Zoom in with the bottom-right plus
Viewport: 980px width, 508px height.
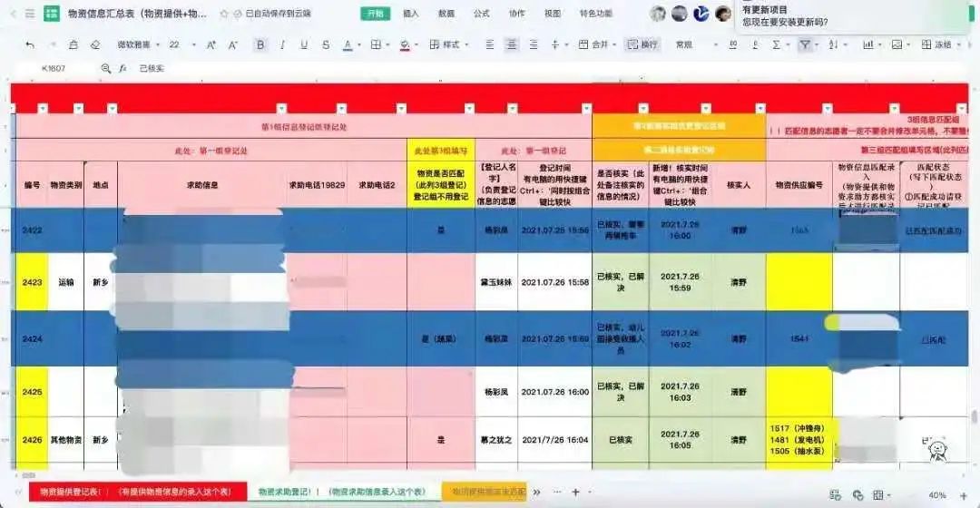coord(963,495)
